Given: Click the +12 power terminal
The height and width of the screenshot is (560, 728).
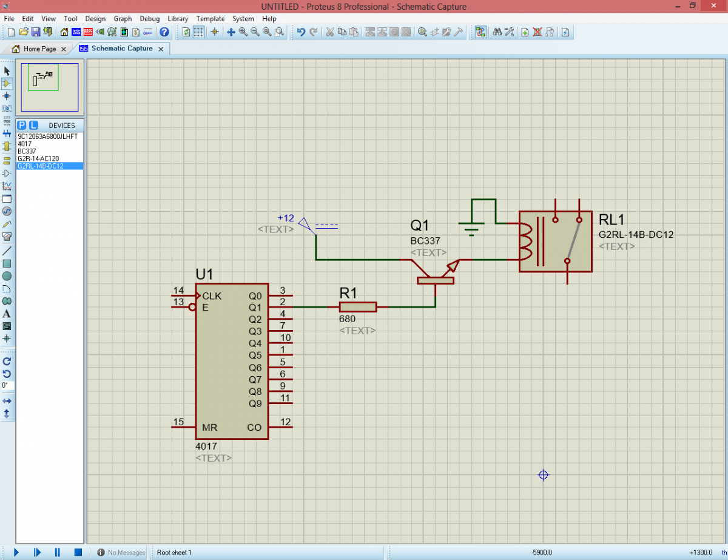Looking at the screenshot, I should click(308, 226).
